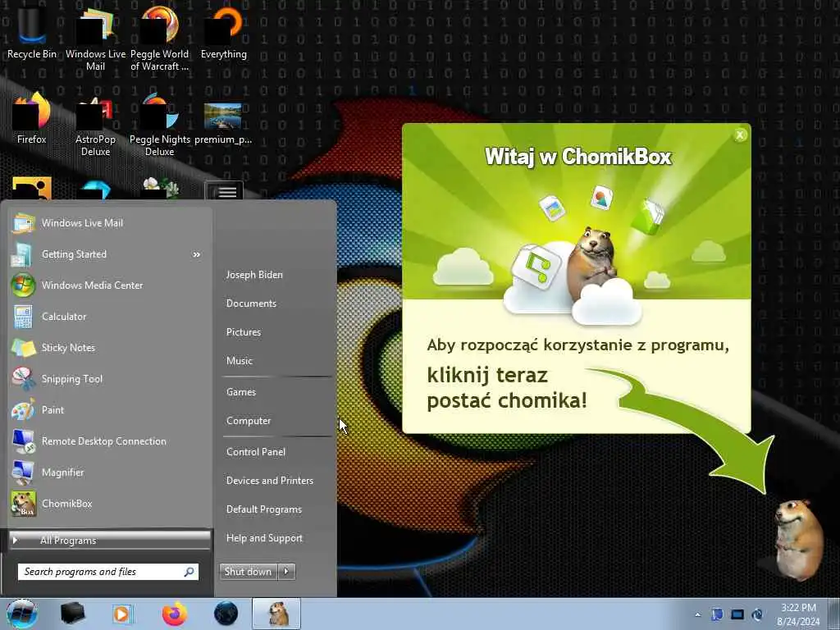Click the Paint label in Start menu
This screenshot has width=840, height=630.
pyautogui.click(x=52, y=410)
